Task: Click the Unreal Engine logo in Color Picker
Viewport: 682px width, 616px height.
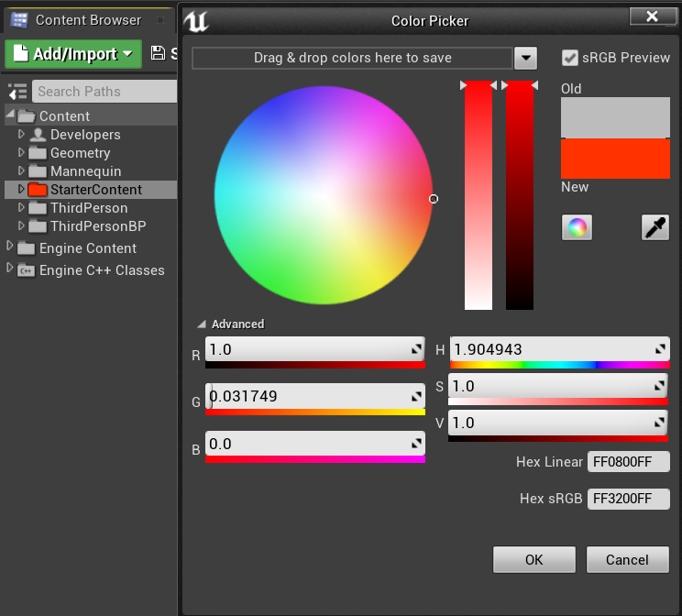Action: coord(196,21)
